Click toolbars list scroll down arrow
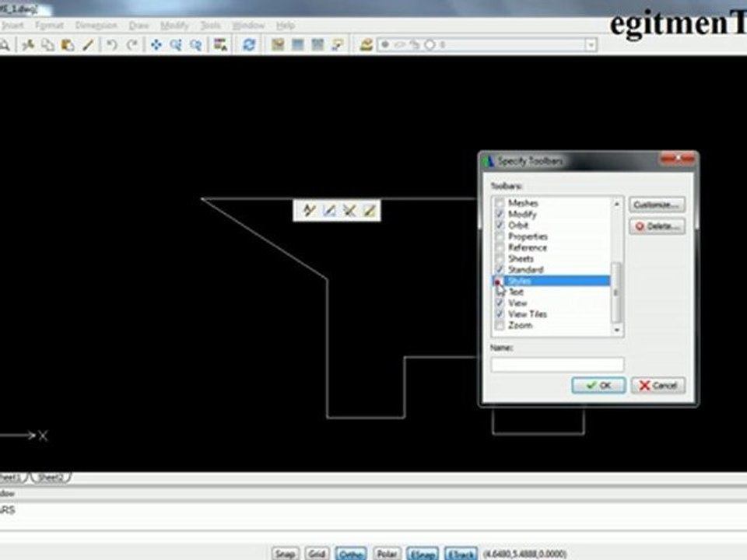747x560 pixels. tap(617, 330)
